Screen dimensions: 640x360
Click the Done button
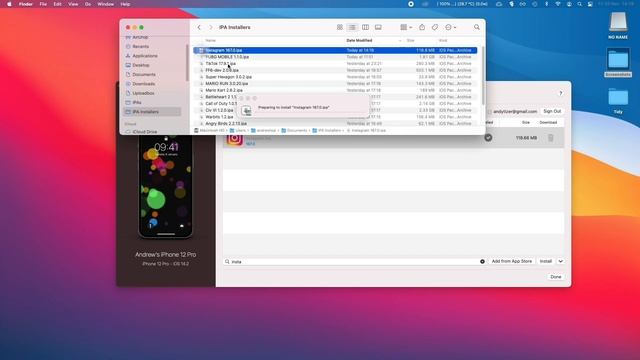click(x=556, y=277)
